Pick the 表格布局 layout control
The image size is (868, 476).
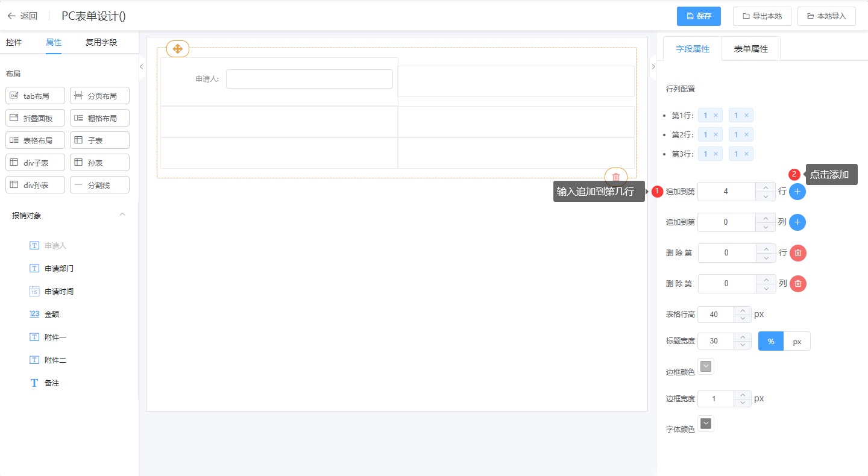pos(36,140)
